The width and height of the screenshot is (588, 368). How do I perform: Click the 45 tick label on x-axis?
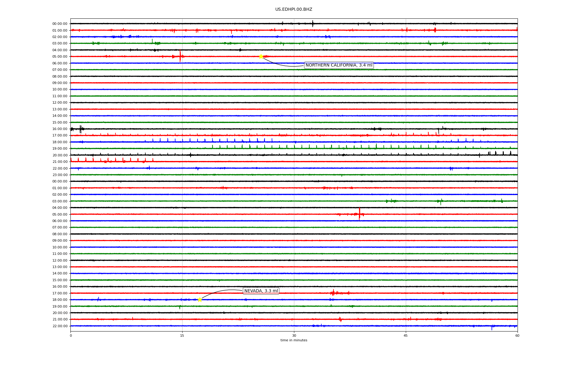pos(405,335)
